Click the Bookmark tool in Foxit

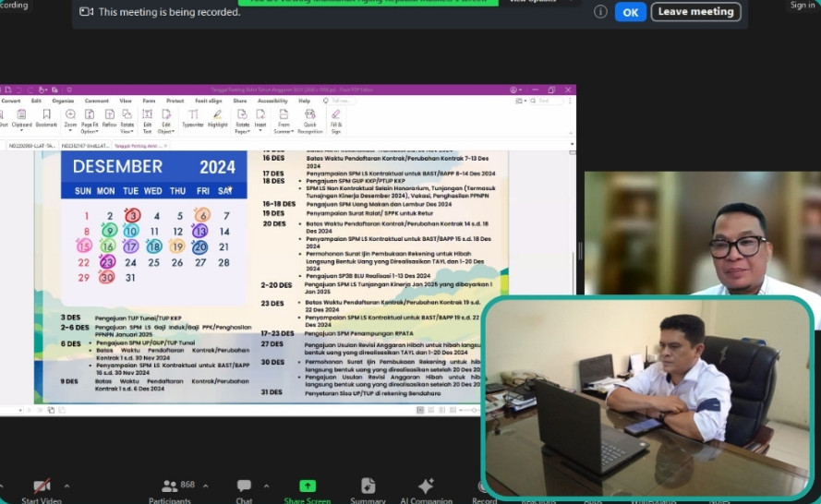tap(46, 118)
